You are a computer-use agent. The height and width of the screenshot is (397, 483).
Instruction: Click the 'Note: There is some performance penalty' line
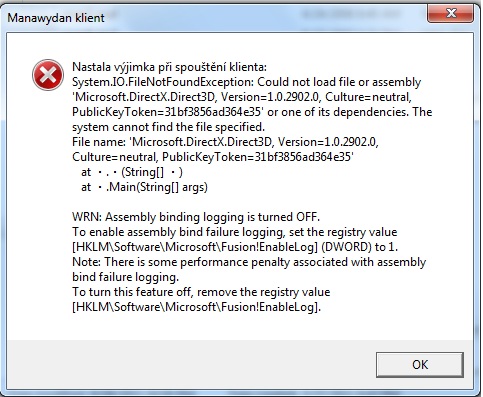(249, 262)
